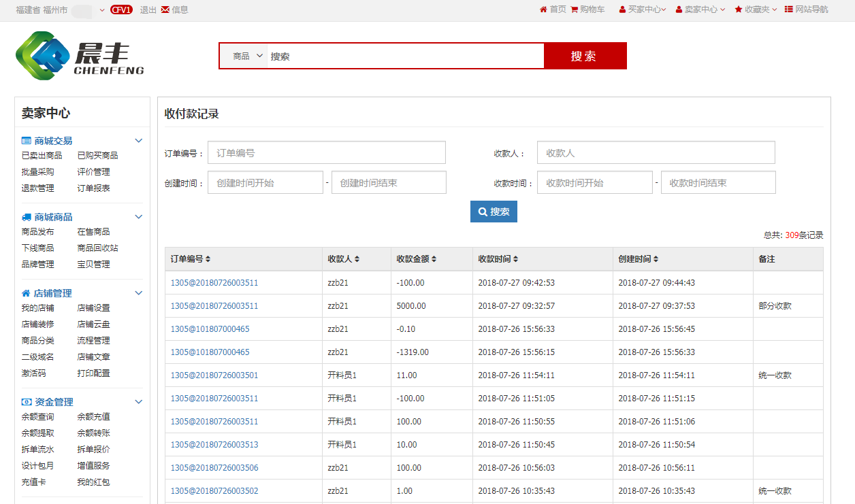Open the buyer center top menu

coord(643,10)
